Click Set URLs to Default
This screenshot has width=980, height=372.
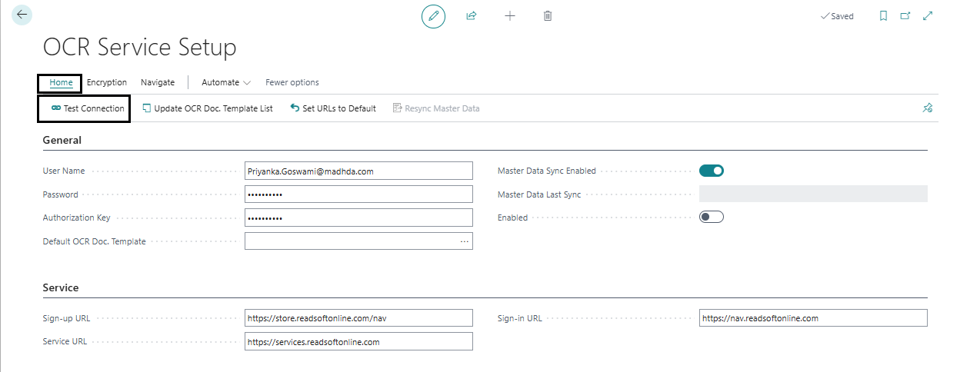[333, 108]
